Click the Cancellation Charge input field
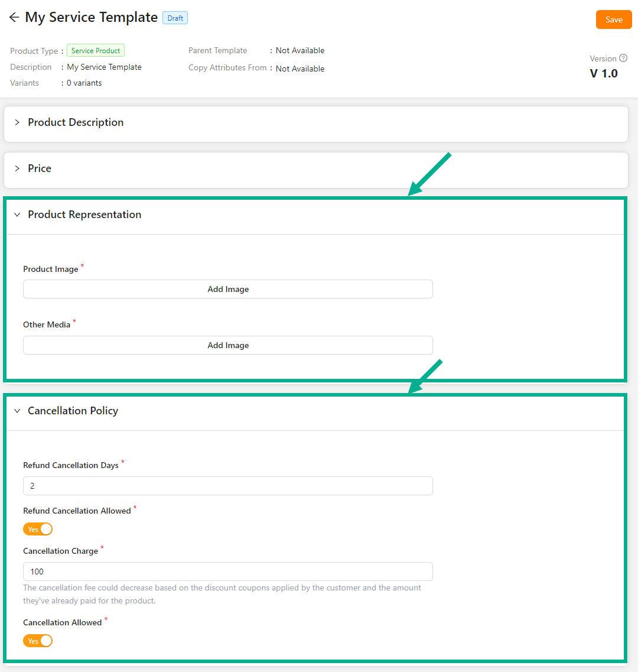This screenshot has height=672, width=638. (228, 572)
